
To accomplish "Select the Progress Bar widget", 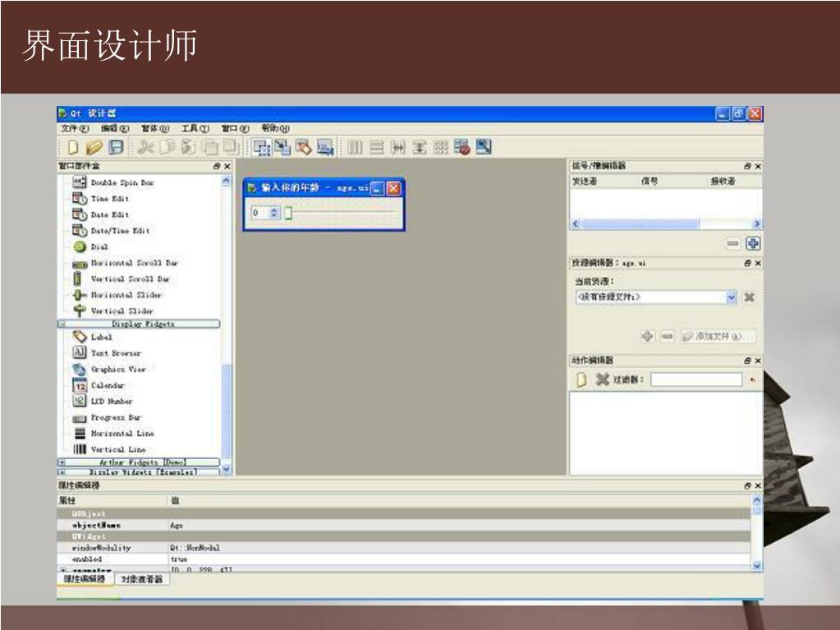I will click(107, 417).
